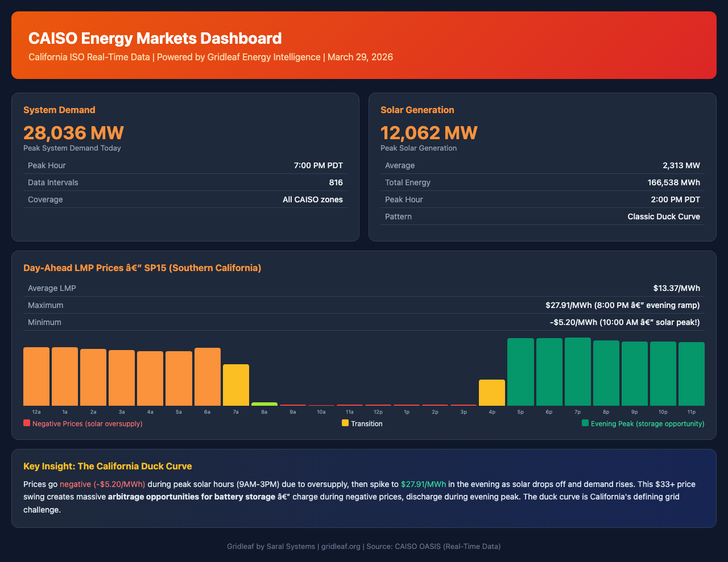Screen dimensions: 728x562
Task: Click the green Evening Peak legend swatch
Action: (585, 423)
